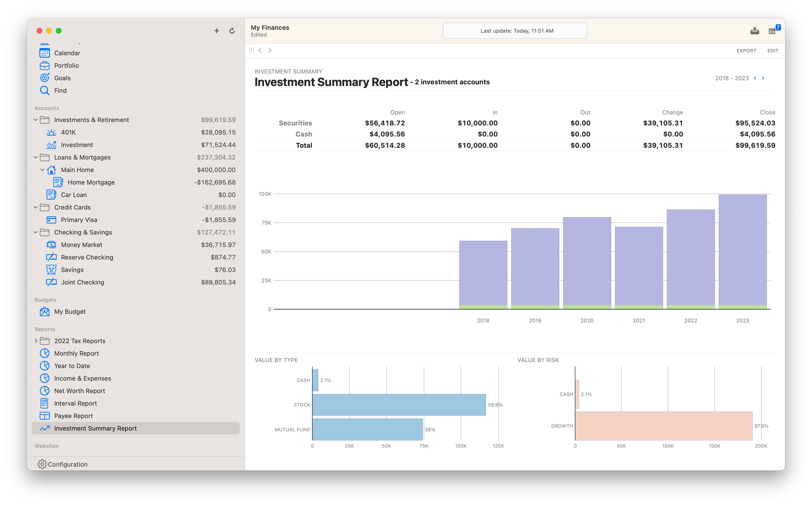Click the My Budget envelope icon
This screenshot has width=812, height=506.
44,312
